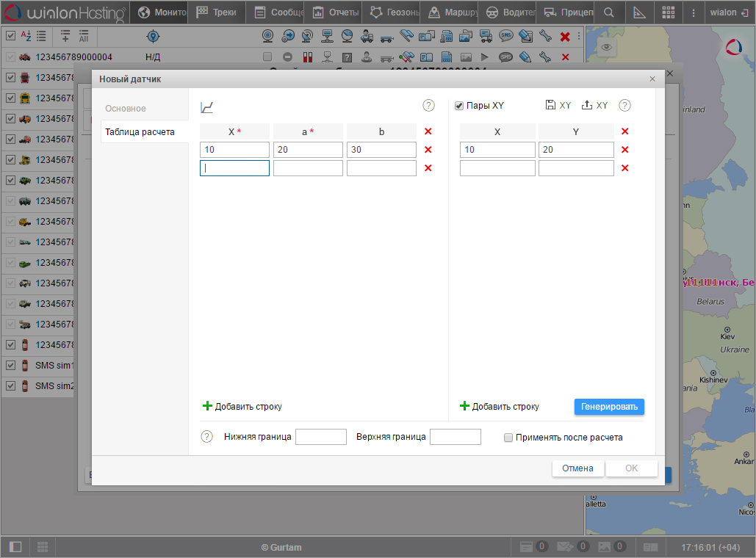Click the search icon in top bar
The height and width of the screenshot is (558, 756).
pyautogui.click(x=608, y=12)
